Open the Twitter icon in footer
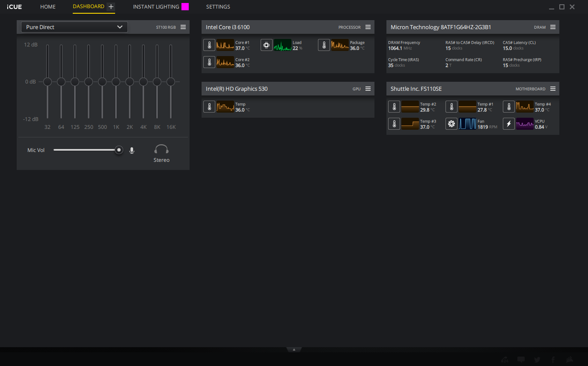588x366 pixels. (x=537, y=360)
